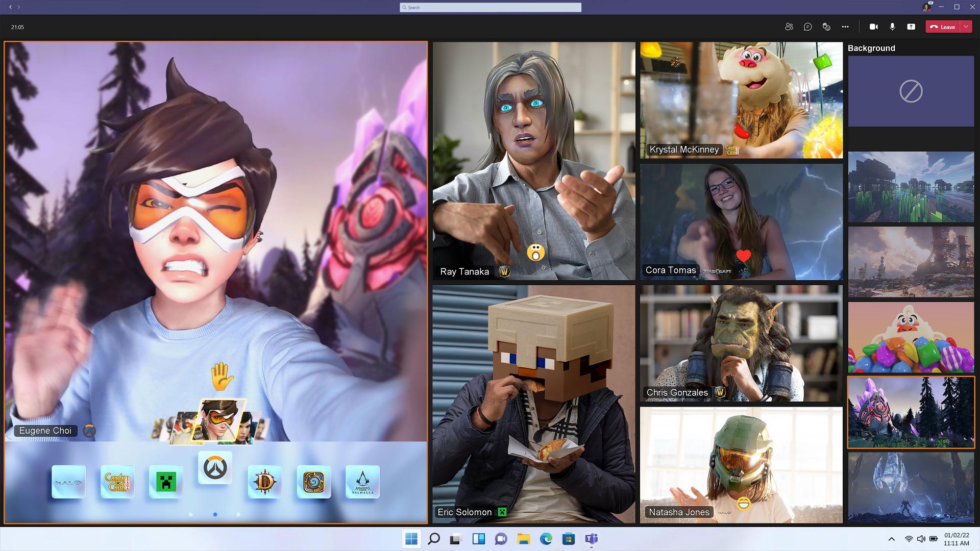Image resolution: width=980 pixels, height=551 pixels.
Task: Click Overwatch logo beside Eugene Choi
Action: click(89, 431)
